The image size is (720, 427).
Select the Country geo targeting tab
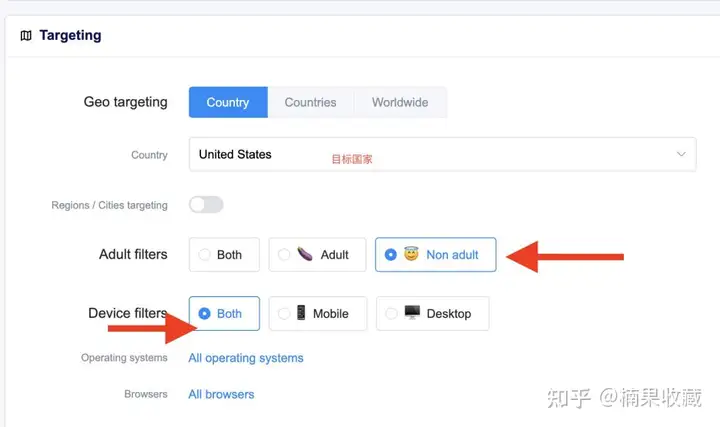coord(228,102)
